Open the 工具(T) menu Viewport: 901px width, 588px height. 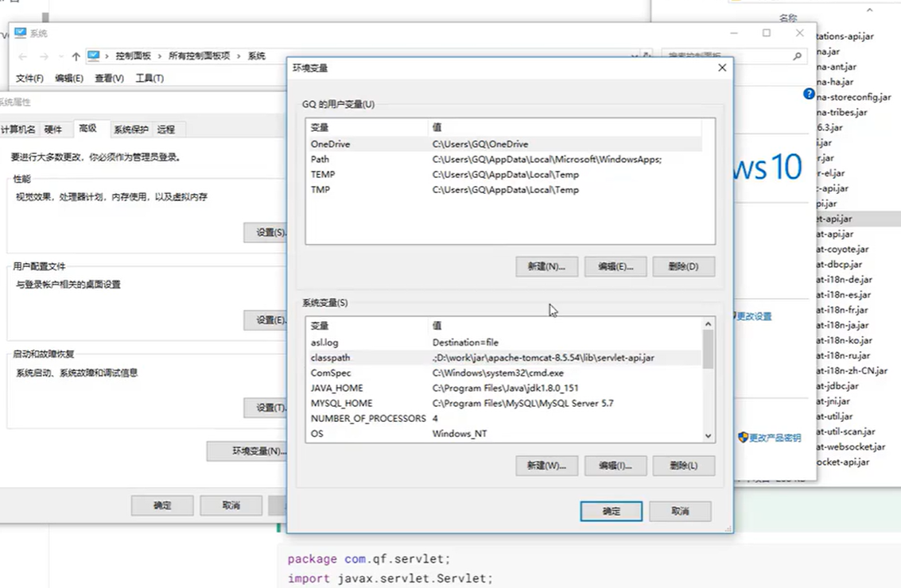pyautogui.click(x=150, y=78)
